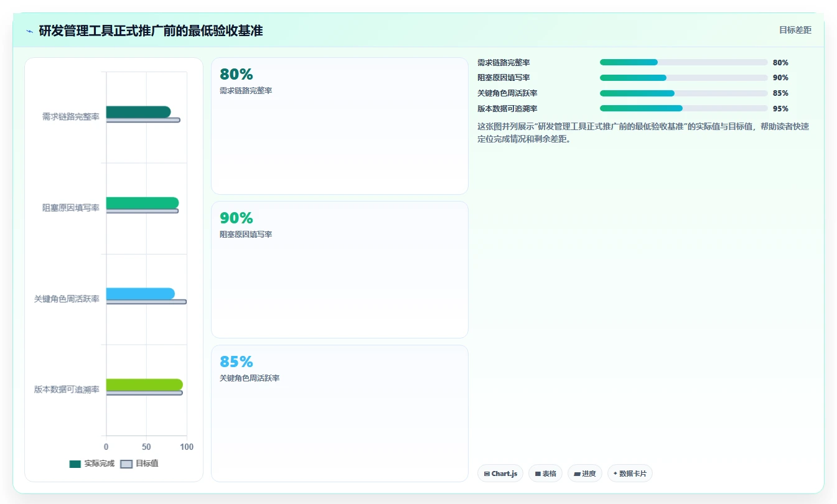Click the 需求链路完整率 label in progress list
This screenshot has width=837, height=504.
coord(503,62)
